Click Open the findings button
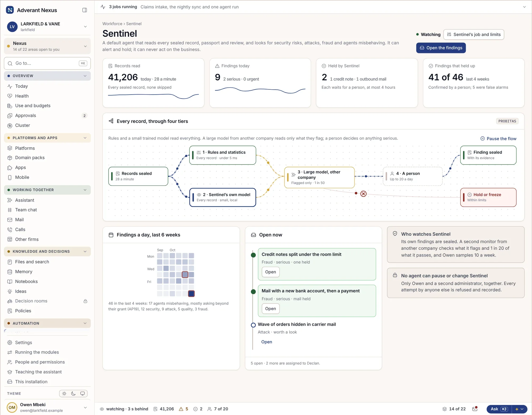 [x=441, y=48]
